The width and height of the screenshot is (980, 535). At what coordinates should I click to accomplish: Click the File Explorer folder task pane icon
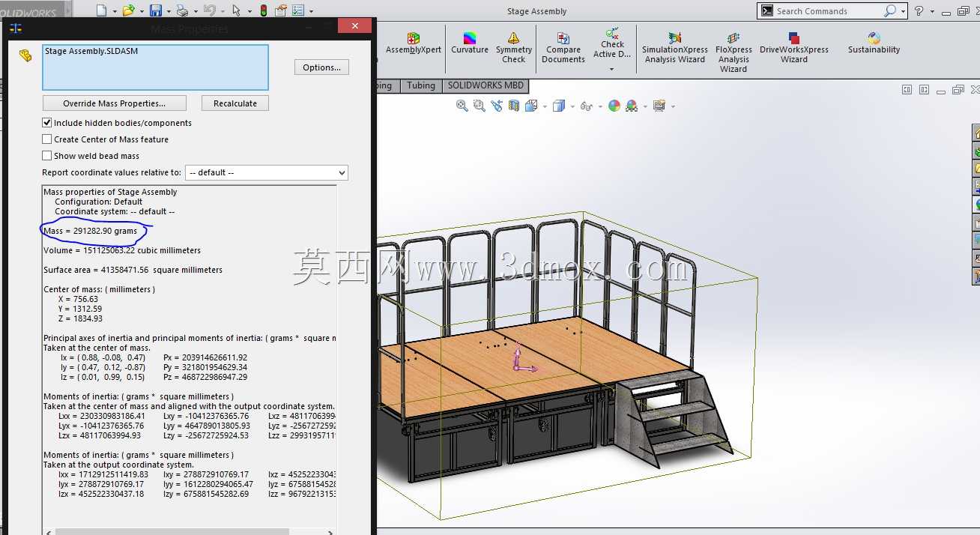click(x=976, y=169)
